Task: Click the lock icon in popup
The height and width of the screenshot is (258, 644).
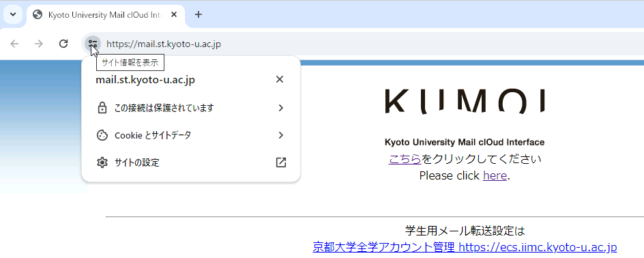Action: tap(102, 108)
